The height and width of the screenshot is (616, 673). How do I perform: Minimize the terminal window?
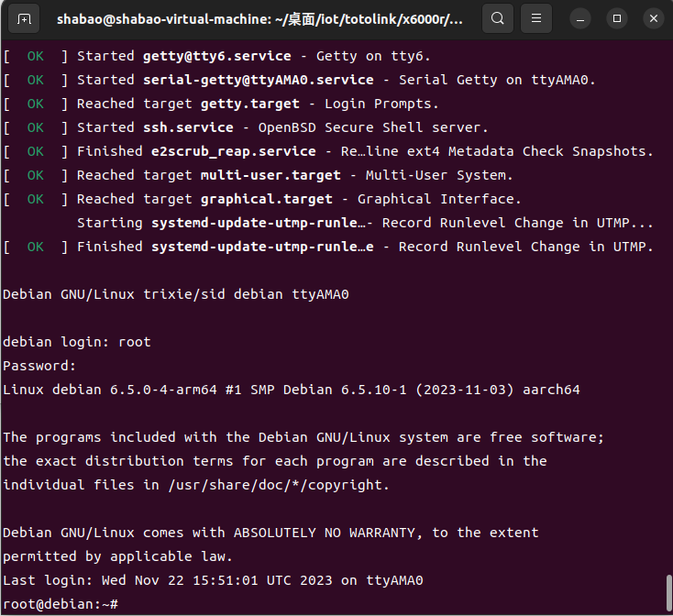point(580,19)
